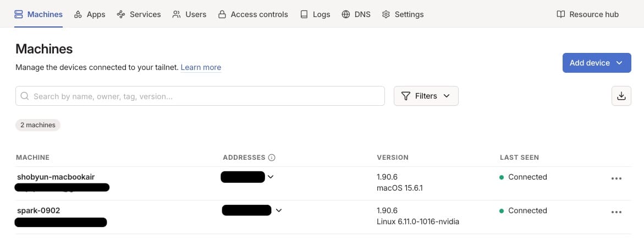Open three-dot menu for shobyun-macbookair
The width and height of the screenshot is (644, 238).
617,178
